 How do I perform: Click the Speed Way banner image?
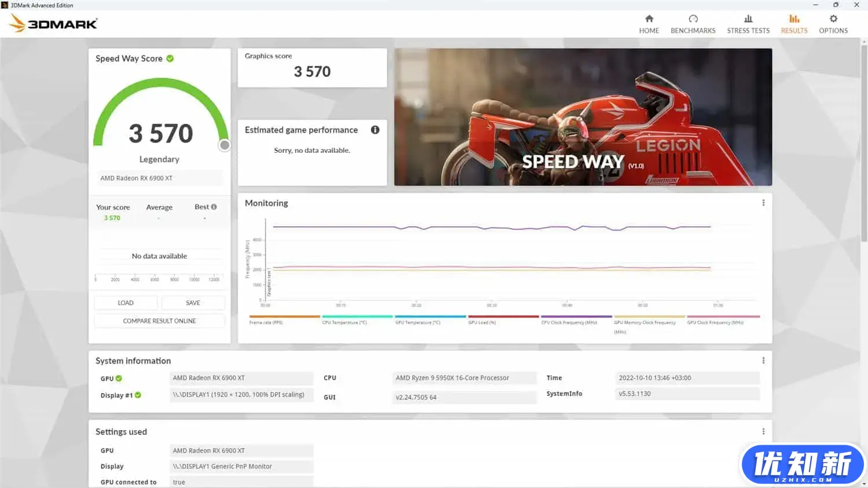583,117
